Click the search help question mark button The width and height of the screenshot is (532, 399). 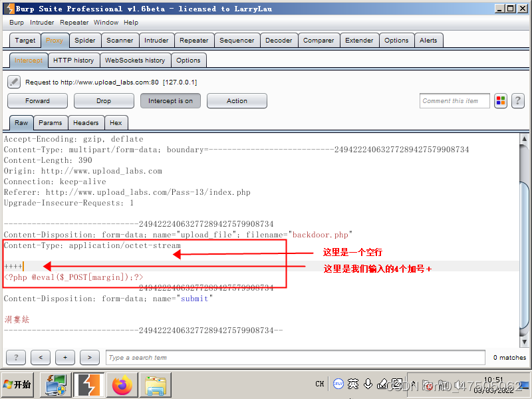16,357
